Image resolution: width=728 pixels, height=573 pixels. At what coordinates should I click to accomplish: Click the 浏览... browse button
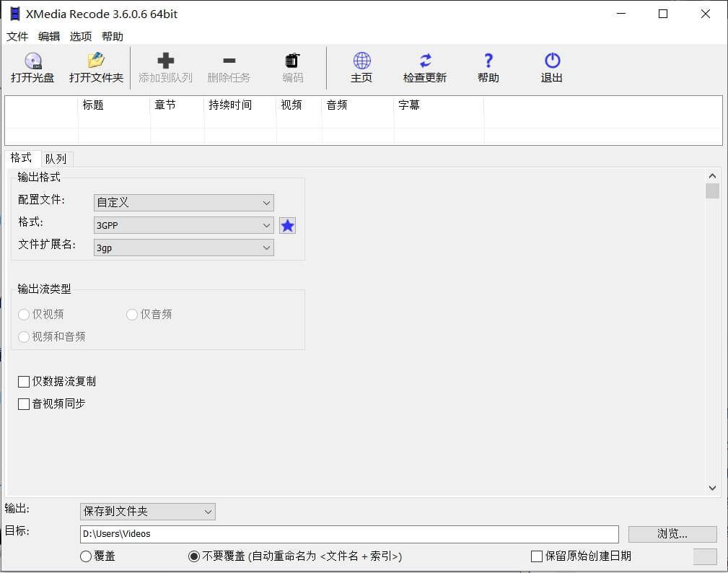click(672, 534)
